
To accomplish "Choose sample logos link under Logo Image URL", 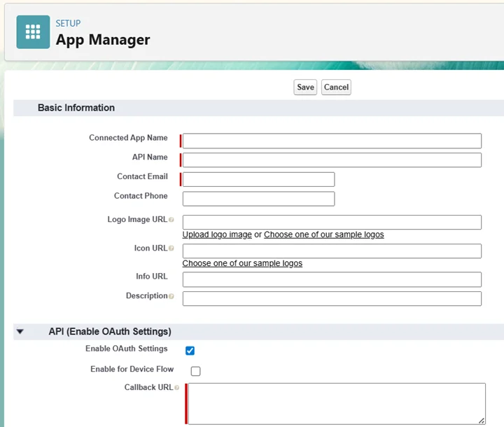I will click(323, 234).
